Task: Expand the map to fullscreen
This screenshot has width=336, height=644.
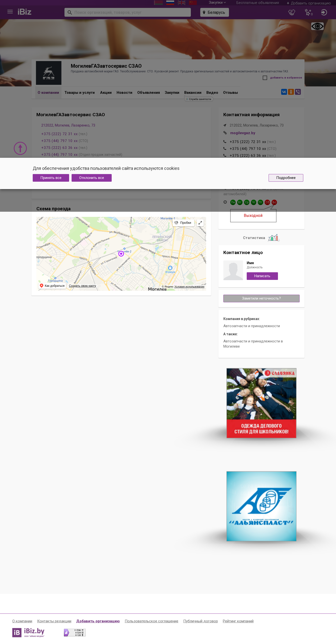Action: [x=200, y=223]
